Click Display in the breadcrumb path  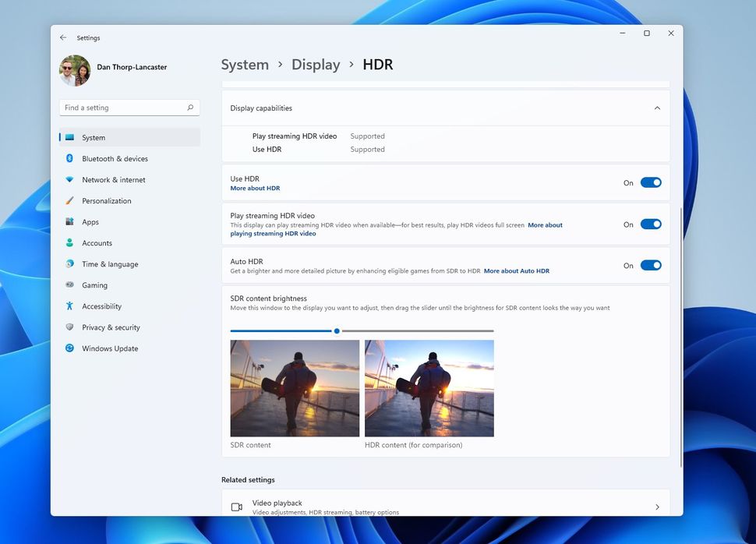(316, 65)
